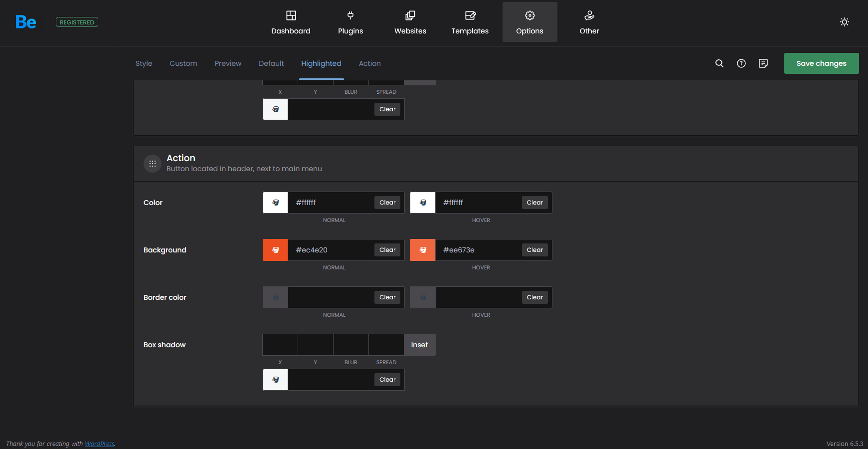Toggle the light/dark theme sun icon
The height and width of the screenshot is (449, 868).
pos(845,22)
